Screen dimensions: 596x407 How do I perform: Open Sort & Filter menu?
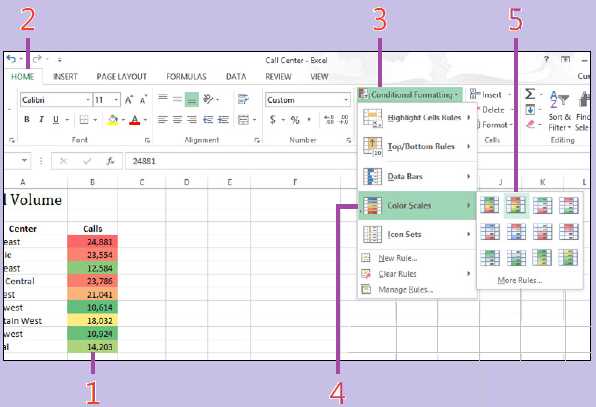tap(560, 111)
